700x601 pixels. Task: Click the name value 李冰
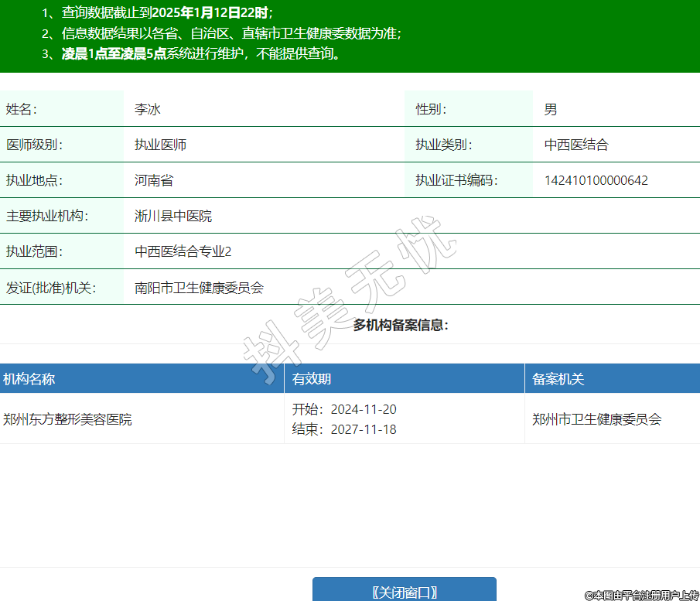tap(148, 110)
